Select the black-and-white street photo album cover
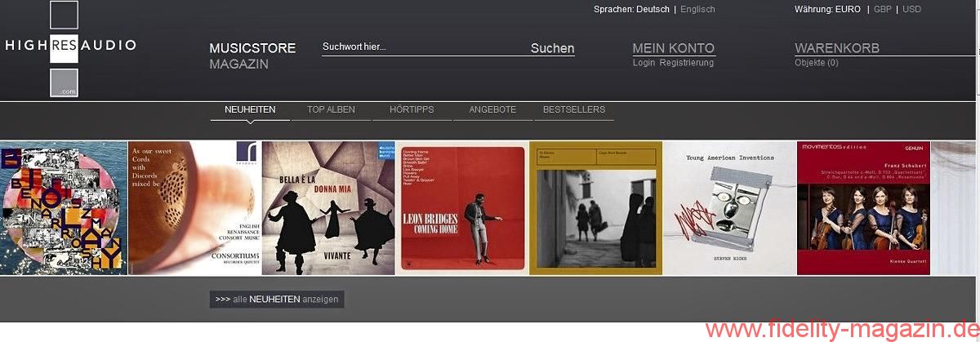This screenshot has width=980, height=342. coord(595,208)
